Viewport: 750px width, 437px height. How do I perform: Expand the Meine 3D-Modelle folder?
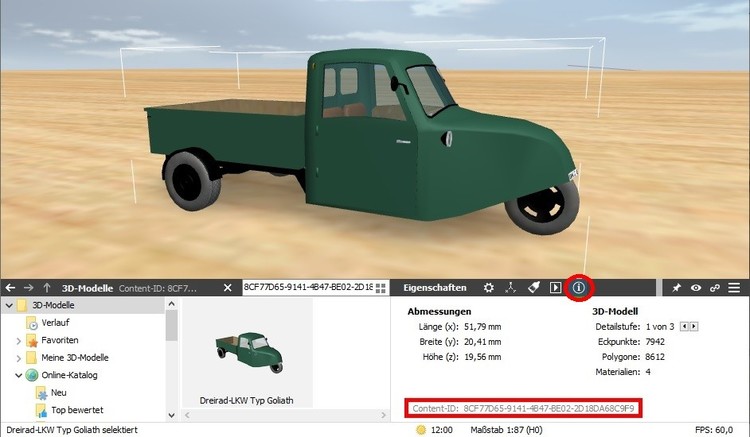click(19, 358)
